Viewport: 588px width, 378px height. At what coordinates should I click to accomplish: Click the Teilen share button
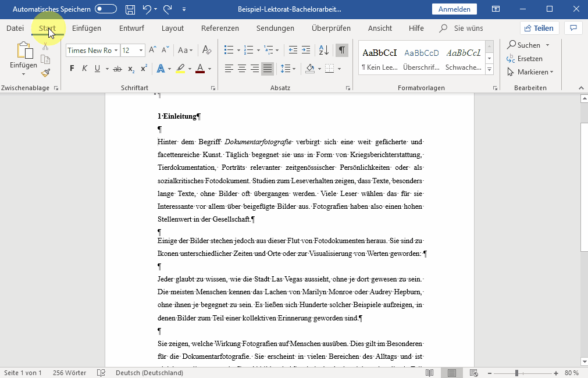(x=539, y=28)
